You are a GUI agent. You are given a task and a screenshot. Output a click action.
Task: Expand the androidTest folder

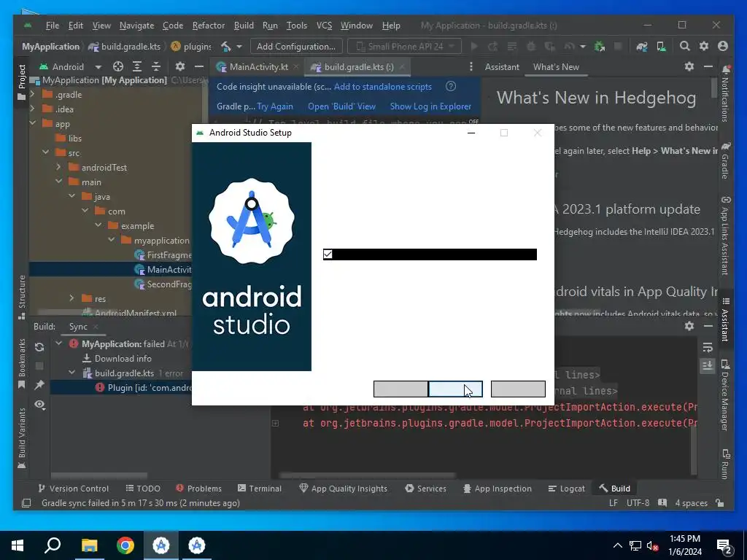click(58, 167)
